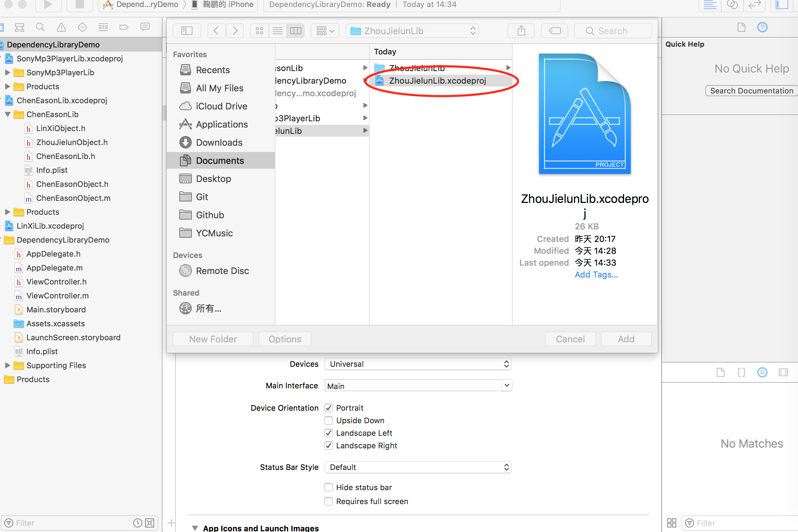
Task: Open the ZhouJielunLib location popup
Action: [412, 31]
